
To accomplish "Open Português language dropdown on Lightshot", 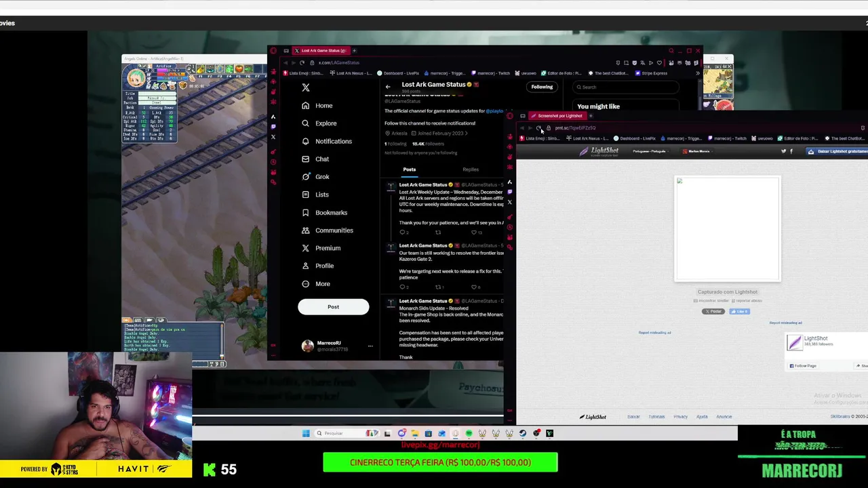I will 650,151.
